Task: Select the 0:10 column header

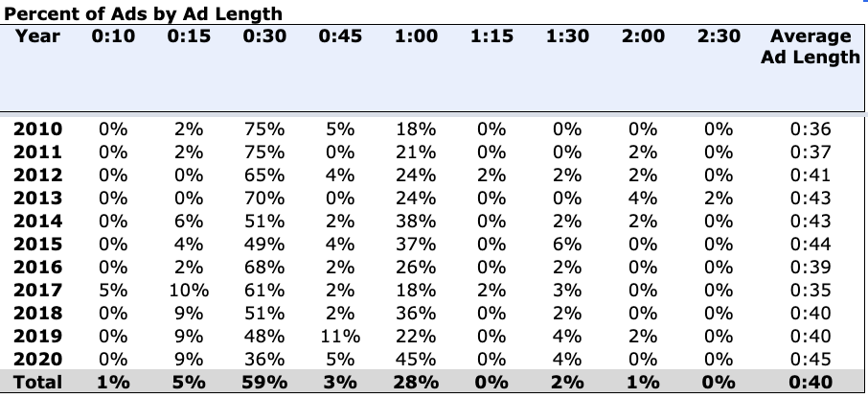Action: [x=113, y=36]
